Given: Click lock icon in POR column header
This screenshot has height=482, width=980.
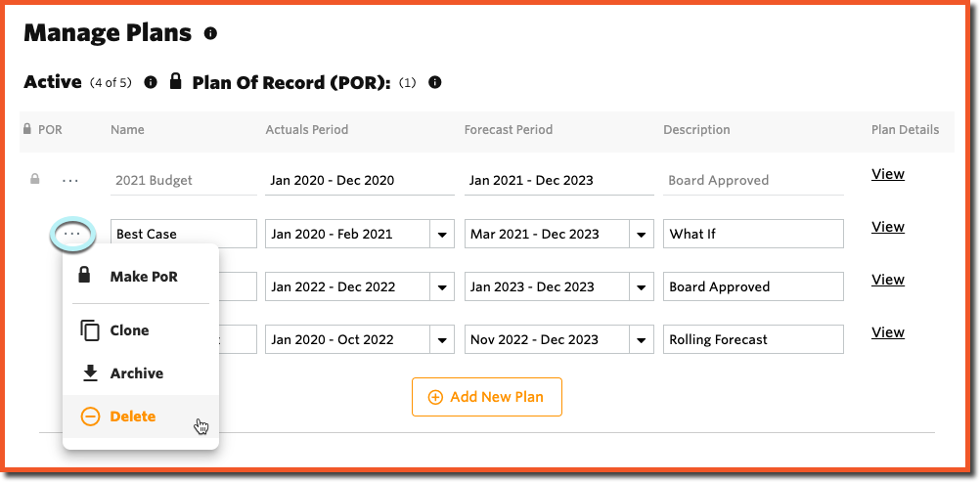Looking at the screenshot, I should (26, 129).
